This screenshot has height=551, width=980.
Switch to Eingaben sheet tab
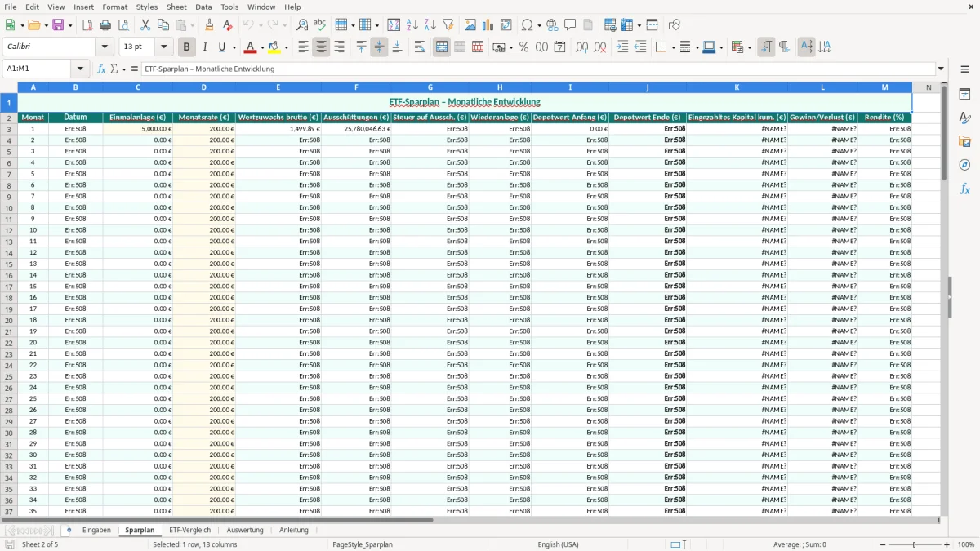point(96,530)
